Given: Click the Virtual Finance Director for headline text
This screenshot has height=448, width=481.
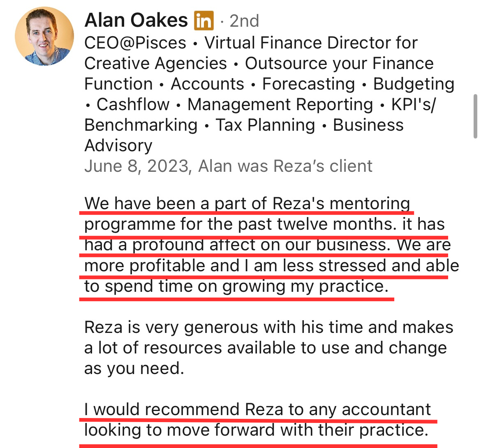Looking at the screenshot, I should [311, 43].
